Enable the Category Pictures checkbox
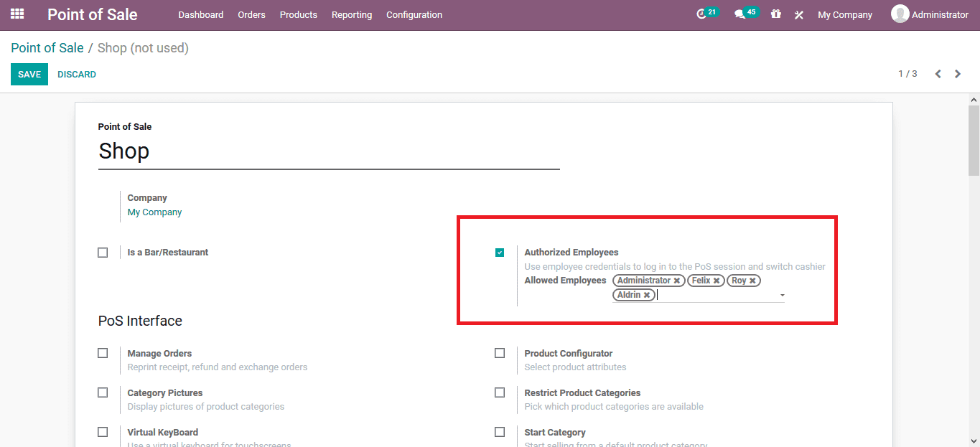The width and height of the screenshot is (980, 447). pos(103,392)
